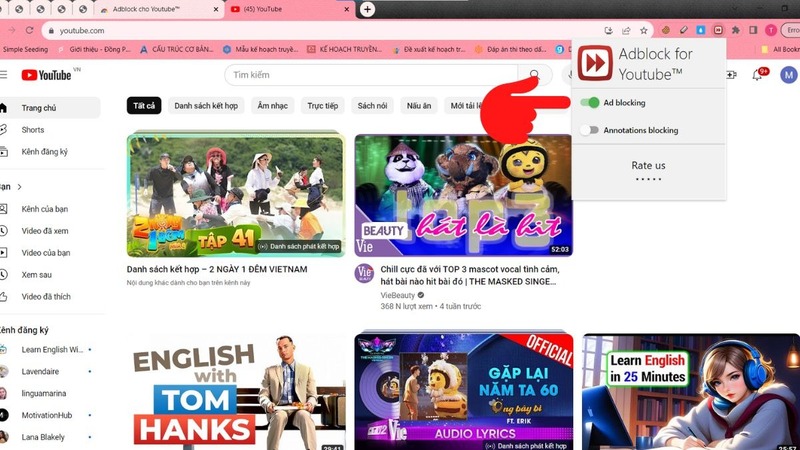This screenshot has width=800, height=450.
Task: Open the 'Gặp lại năm ta 60' thumbnail
Action: pyautogui.click(x=463, y=392)
